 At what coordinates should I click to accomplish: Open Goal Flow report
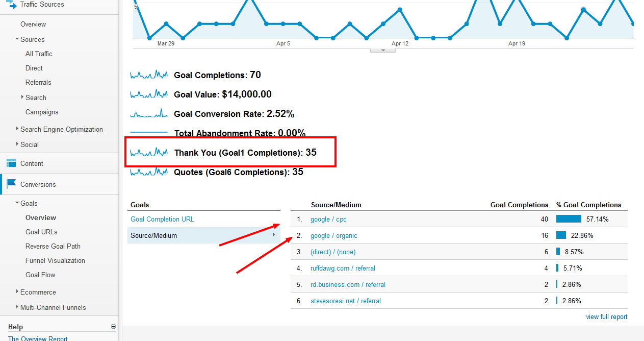pyautogui.click(x=40, y=275)
